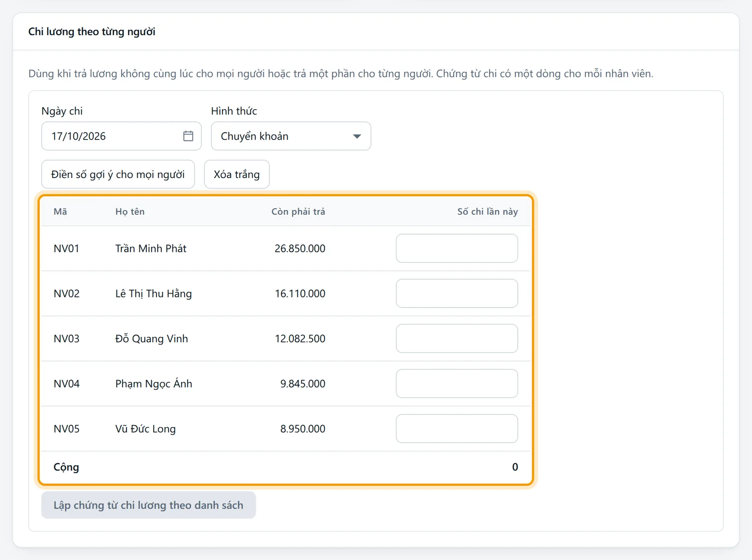Click the Xóa trắng button
The width and height of the screenshot is (752, 560).
point(237,174)
